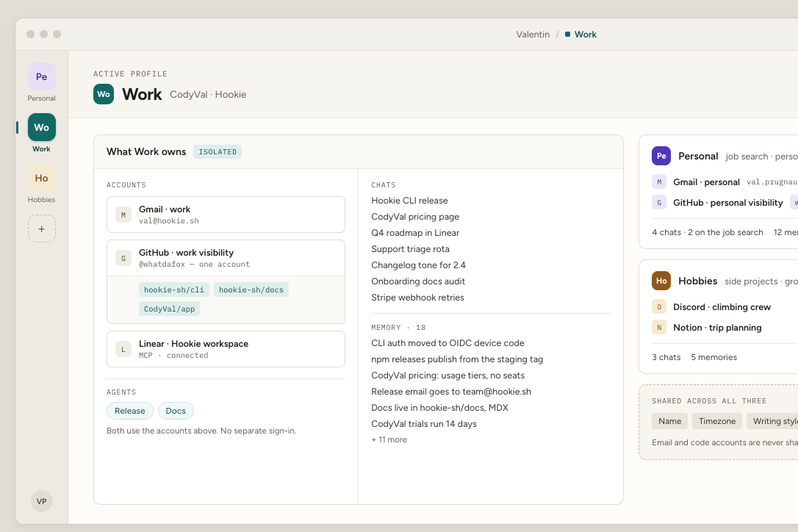Image resolution: width=798 pixels, height=532 pixels.
Task: Click the Ho badge on Hobbies card
Action: (x=661, y=281)
